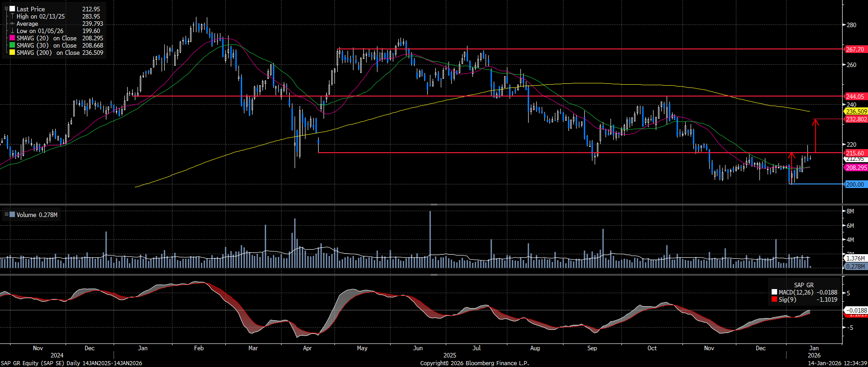Collapse the Last Price legend tree

point(6,9)
